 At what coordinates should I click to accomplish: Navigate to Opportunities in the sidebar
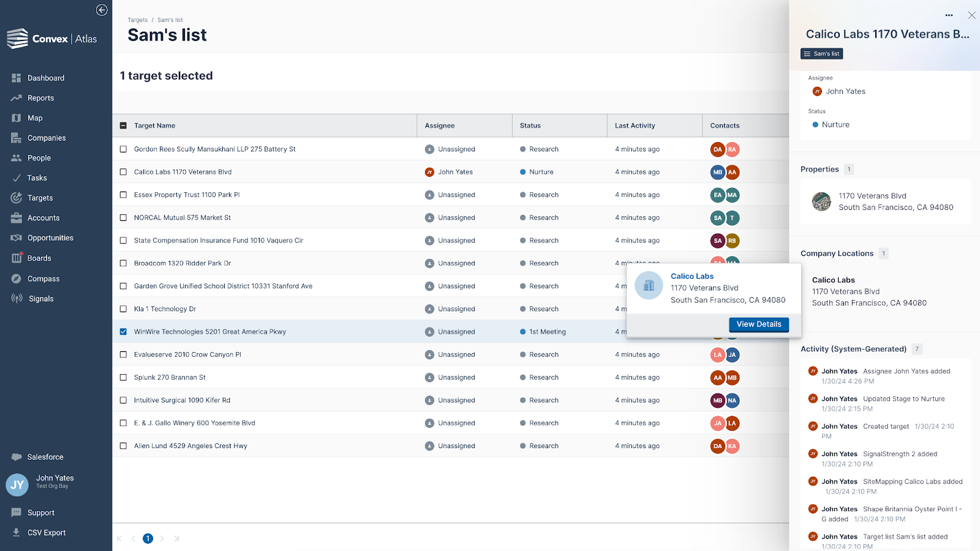(50, 238)
